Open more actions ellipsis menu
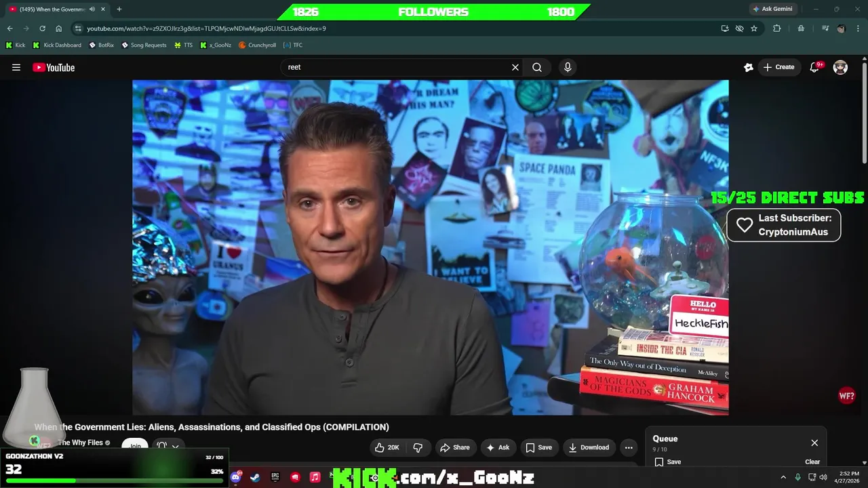The height and width of the screenshot is (488, 868). [x=629, y=447]
